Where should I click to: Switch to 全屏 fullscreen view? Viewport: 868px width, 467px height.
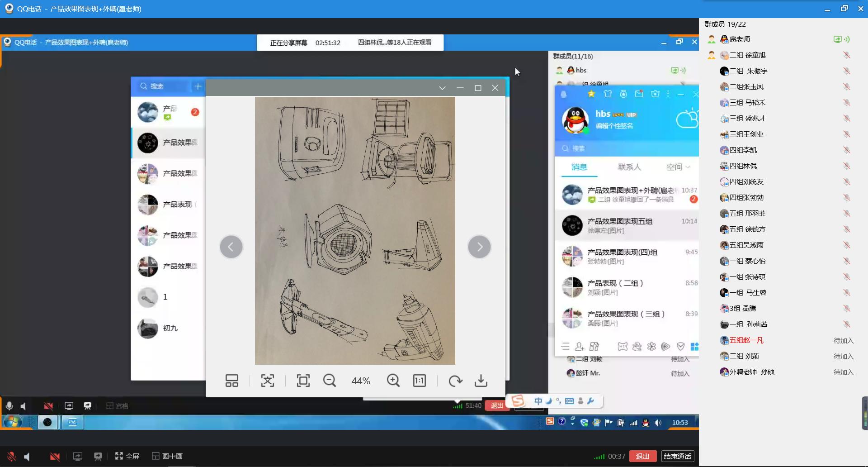[127, 456]
